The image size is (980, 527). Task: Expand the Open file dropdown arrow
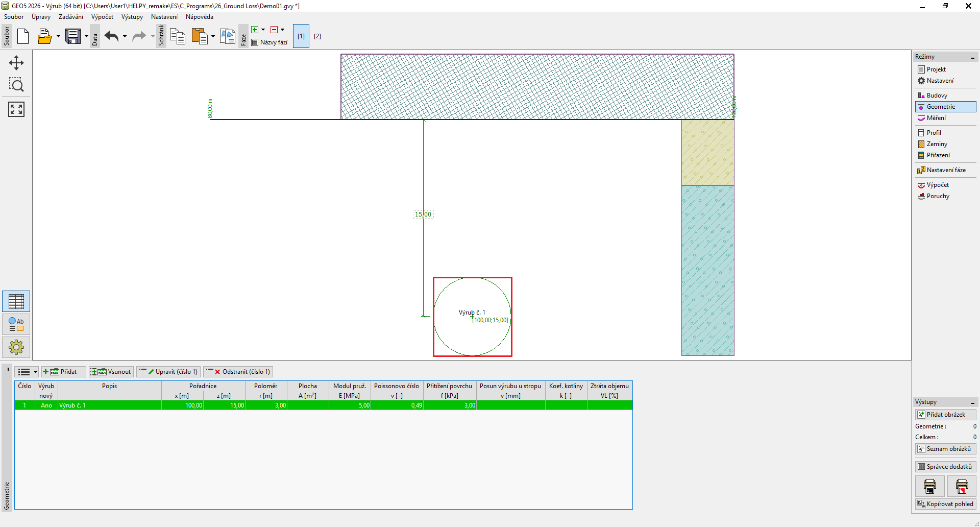[x=58, y=36]
